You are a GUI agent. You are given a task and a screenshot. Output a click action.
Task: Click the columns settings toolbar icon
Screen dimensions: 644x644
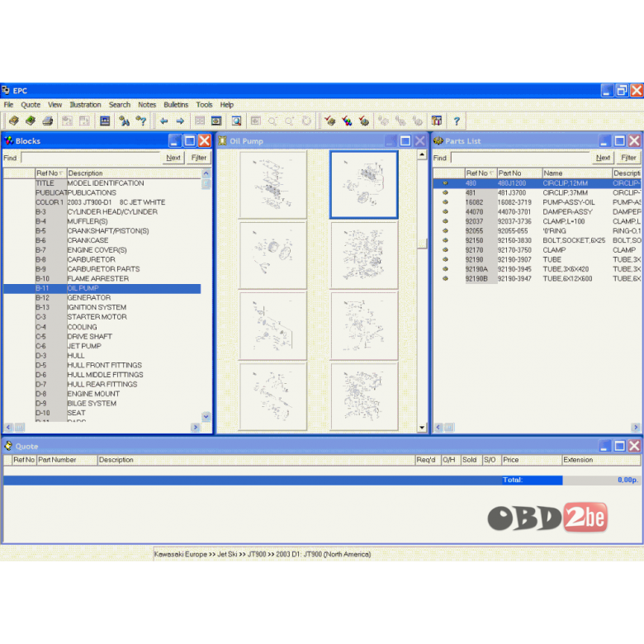[x=437, y=121]
